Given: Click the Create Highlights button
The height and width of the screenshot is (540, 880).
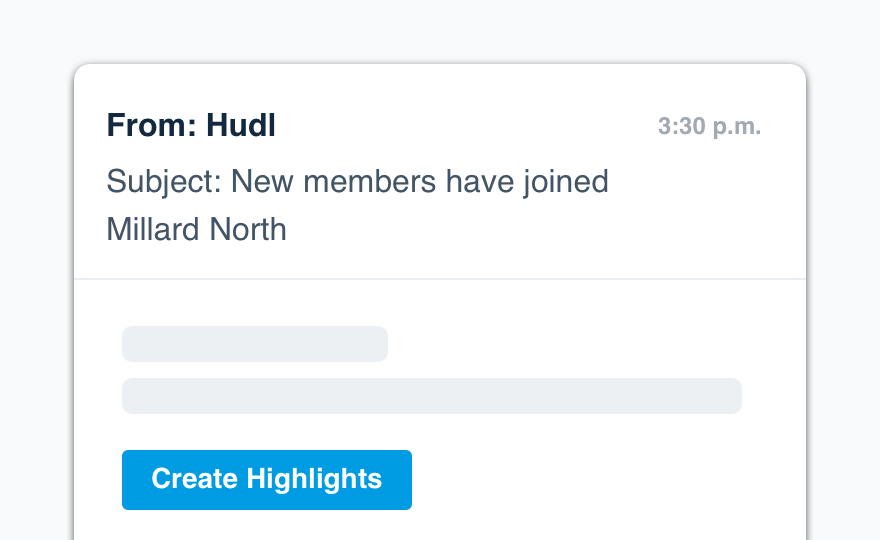Looking at the screenshot, I should pos(266,479).
